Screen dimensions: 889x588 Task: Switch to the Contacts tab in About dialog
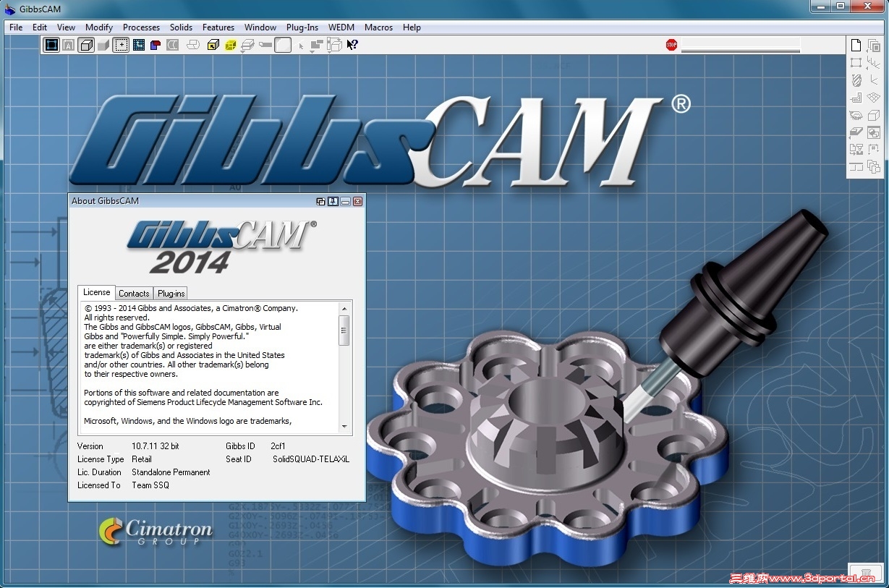tap(134, 293)
